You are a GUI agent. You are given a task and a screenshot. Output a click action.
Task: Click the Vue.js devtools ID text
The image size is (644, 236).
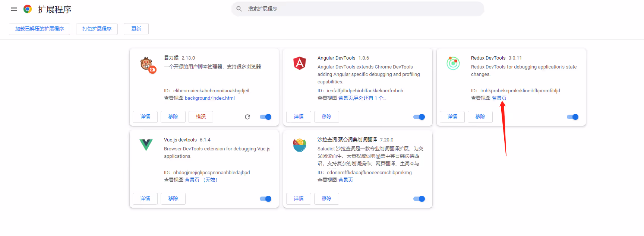tap(207, 173)
